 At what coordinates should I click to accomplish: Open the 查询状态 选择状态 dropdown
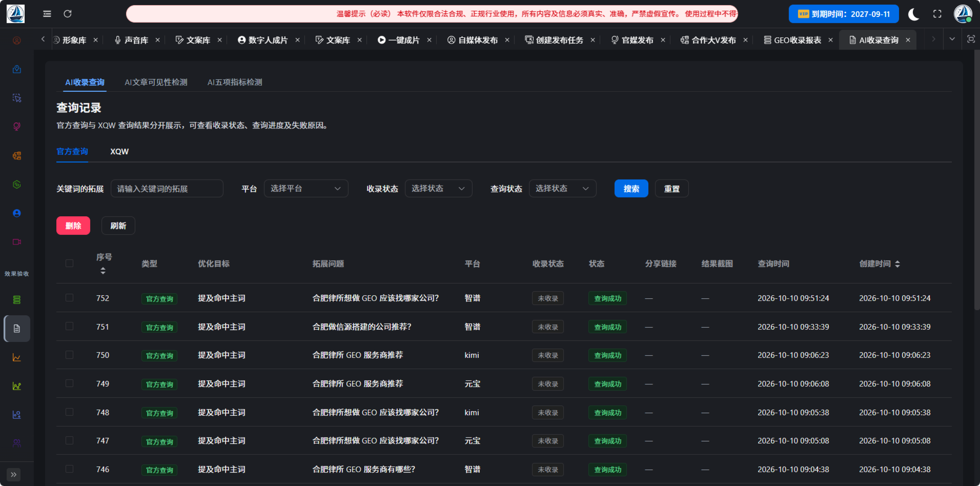[x=562, y=189]
